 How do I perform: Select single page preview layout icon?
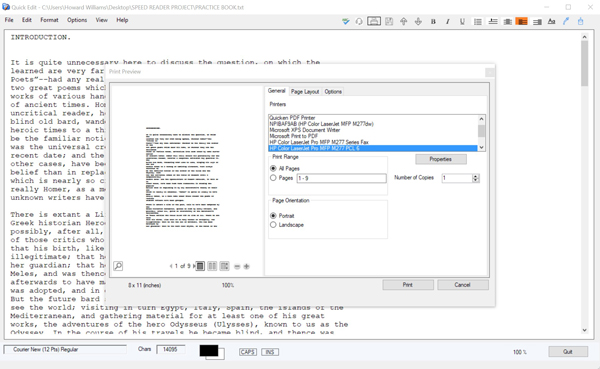tap(200, 266)
